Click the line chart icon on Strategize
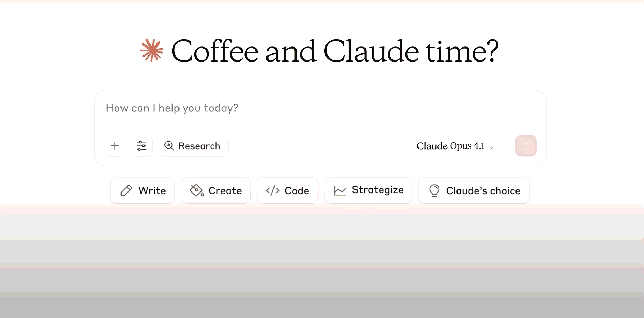The width and height of the screenshot is (644, 318). tap(340, 190)
